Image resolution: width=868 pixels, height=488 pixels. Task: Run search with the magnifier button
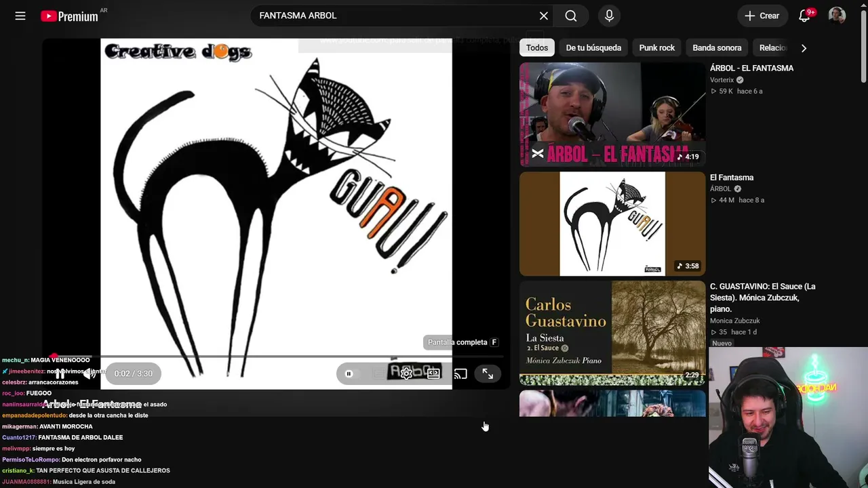click(571, 16)
